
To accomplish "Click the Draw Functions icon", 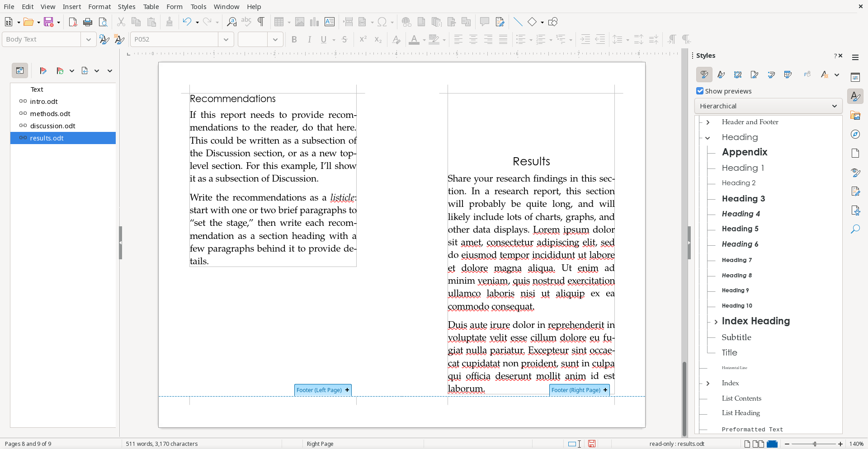I will (552, 22).
